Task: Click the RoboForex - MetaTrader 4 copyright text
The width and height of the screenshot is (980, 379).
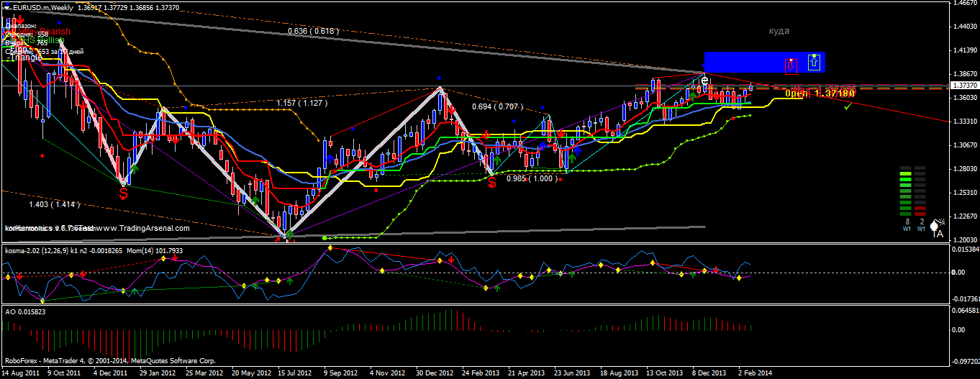Action: tap(109, 361)
